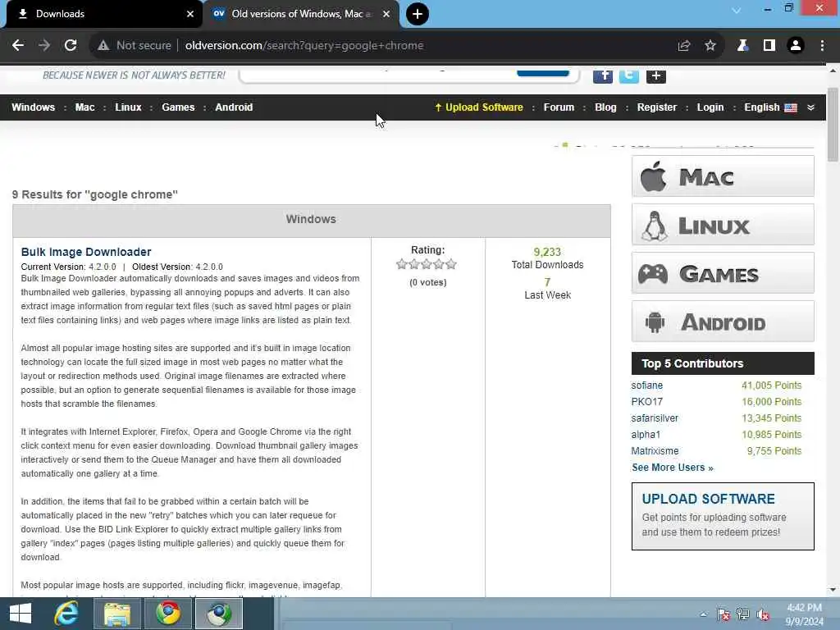Click the Register link

657,107
